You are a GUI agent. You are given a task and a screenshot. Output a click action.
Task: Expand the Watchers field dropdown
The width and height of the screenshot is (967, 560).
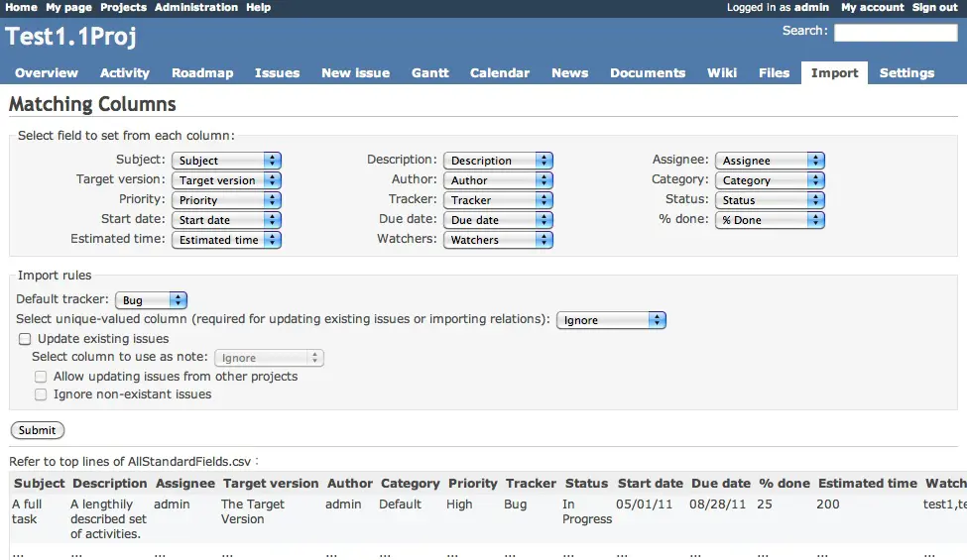tap(498, 240)
